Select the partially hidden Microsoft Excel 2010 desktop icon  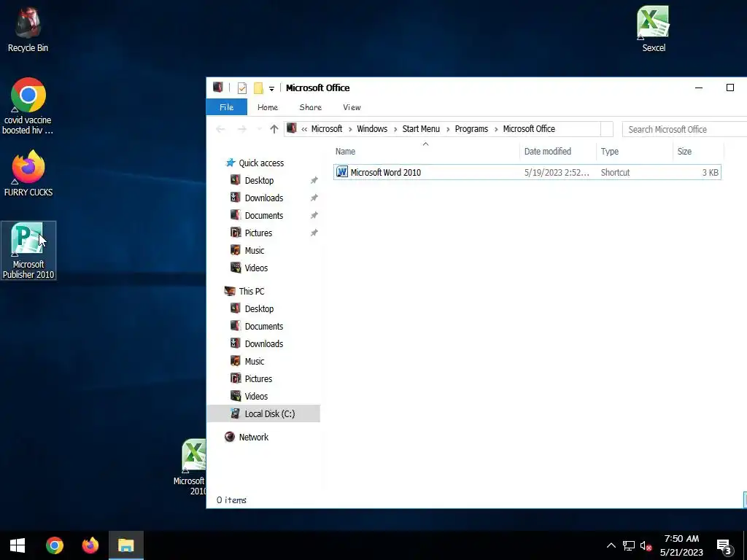[190, 467]
